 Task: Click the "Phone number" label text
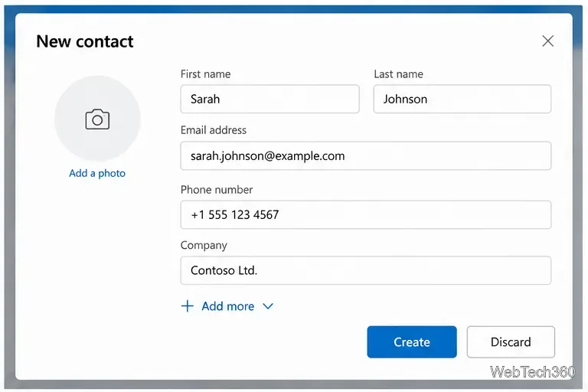click(217, 190)
